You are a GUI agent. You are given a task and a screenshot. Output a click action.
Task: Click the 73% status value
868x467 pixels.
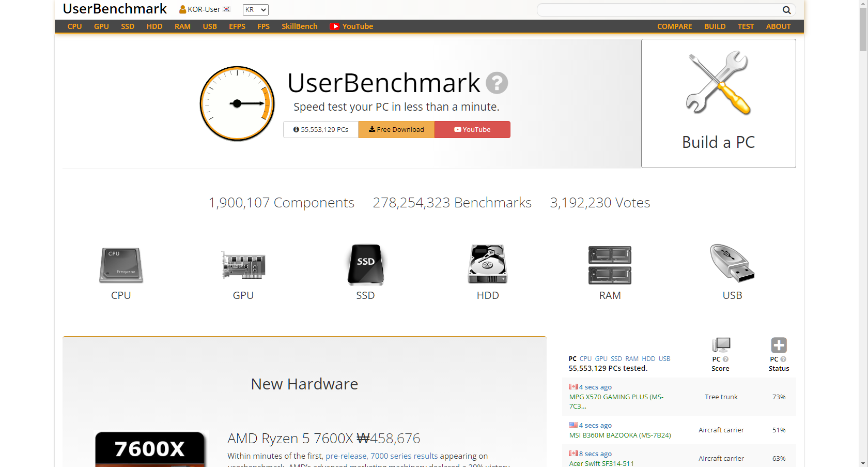tap(779, 397)
